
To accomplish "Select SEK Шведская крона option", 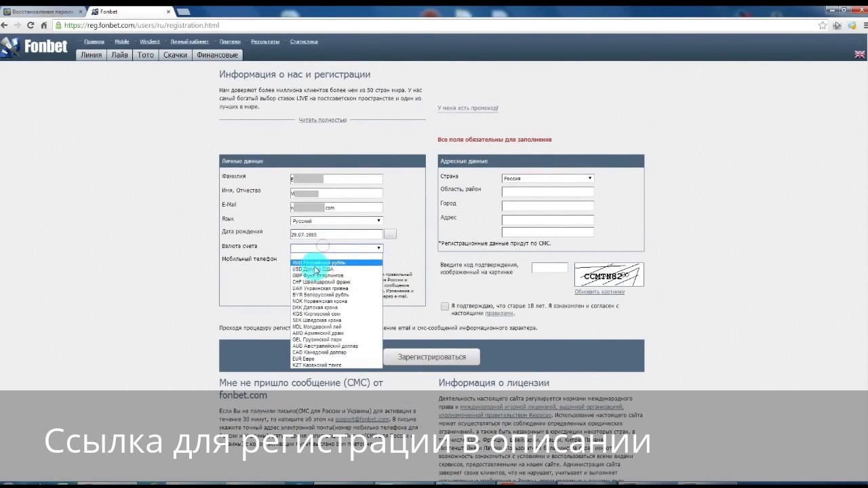I will (x=336, y=320).
